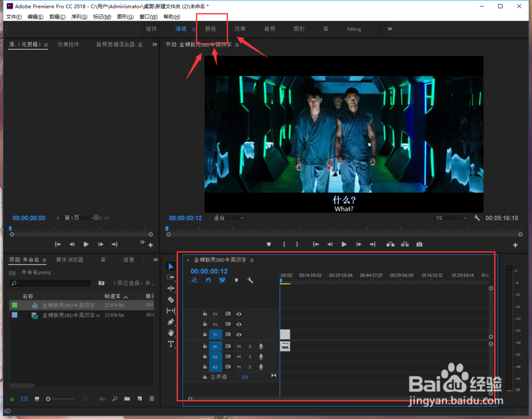The height and width of the screenshot is (419, 532).
Task: Switch to the 颜色 workspace
Action: [211, 29]
